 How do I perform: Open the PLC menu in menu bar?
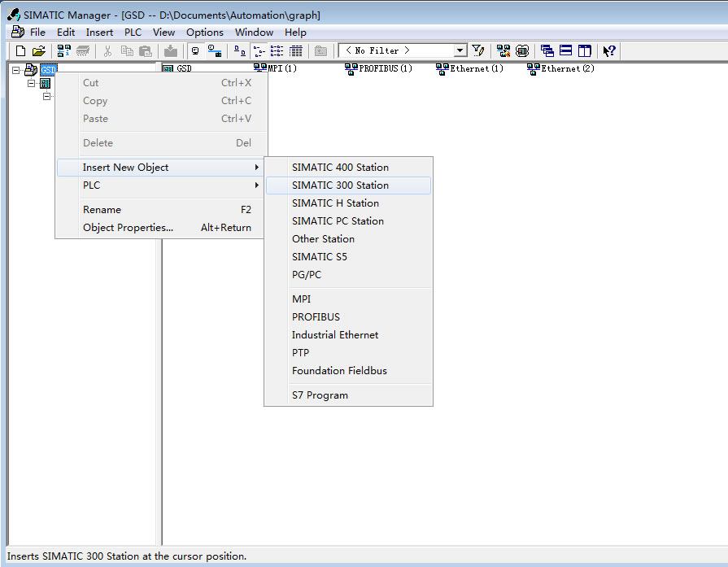click(133, 32)
